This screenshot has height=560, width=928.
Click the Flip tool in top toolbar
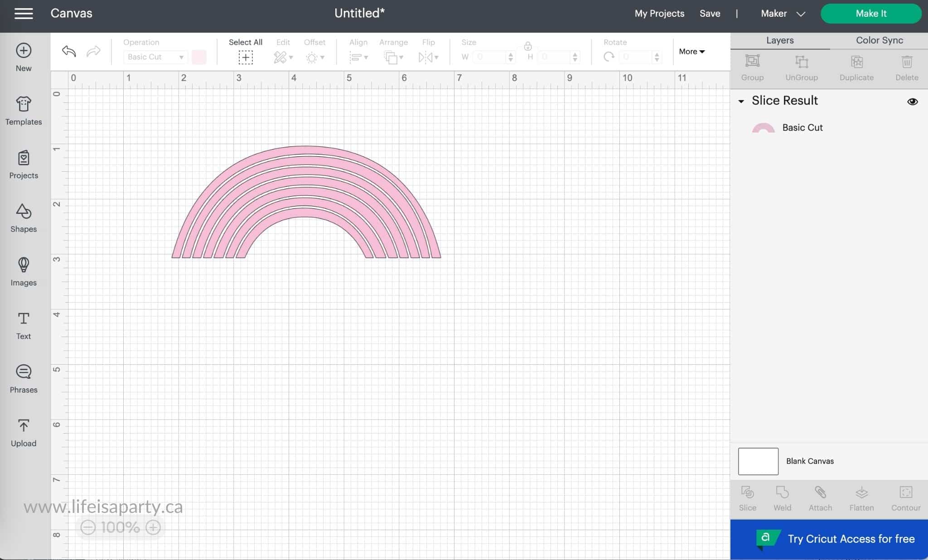(x=429, y=51)
